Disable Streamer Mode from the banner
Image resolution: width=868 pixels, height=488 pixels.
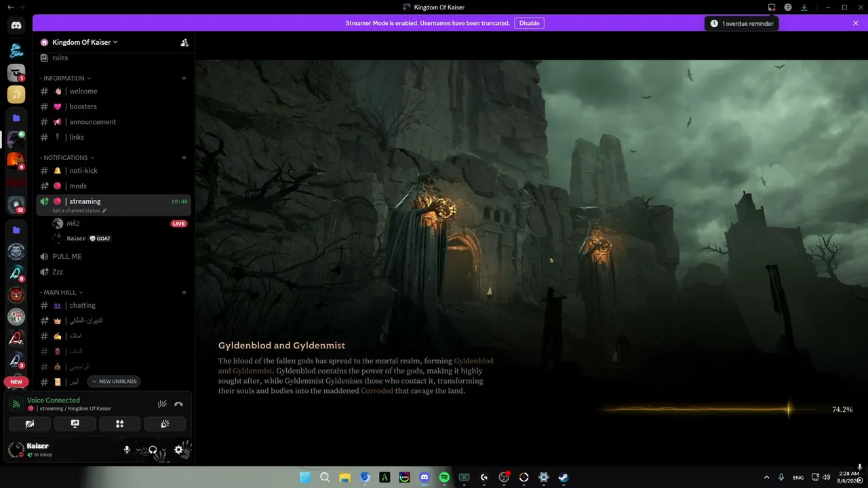click(529, 23)
